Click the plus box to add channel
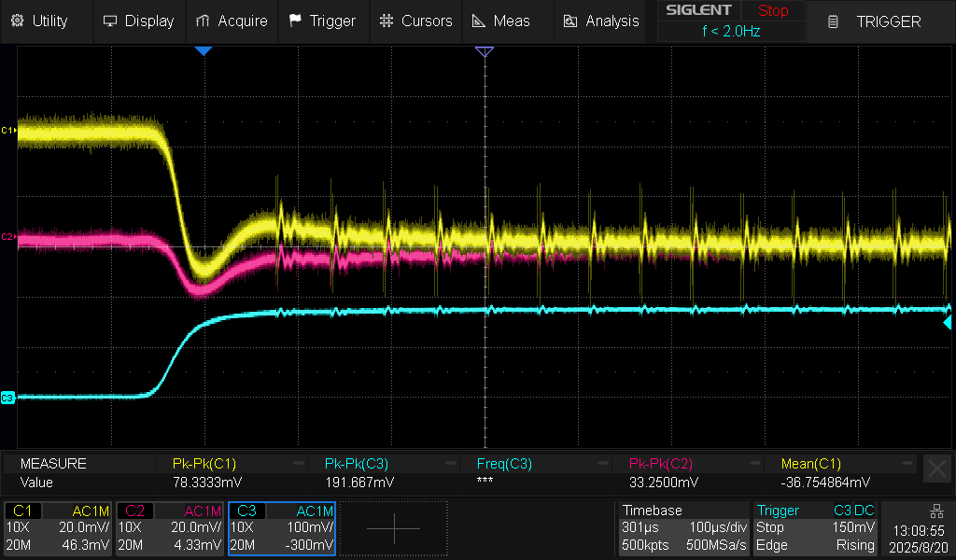 point(393,528)
